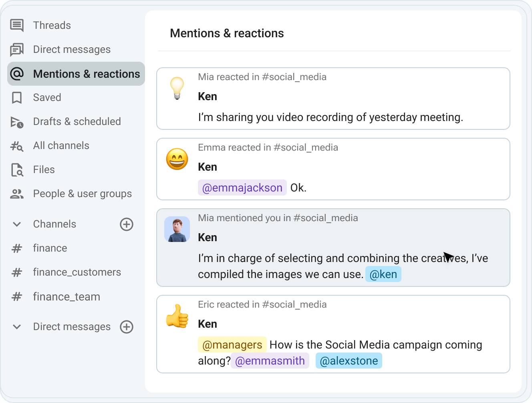Collapse the Channels section chevron
Image resolution: width=532 pixels, height=403 pixels.
tap(17, 224)
